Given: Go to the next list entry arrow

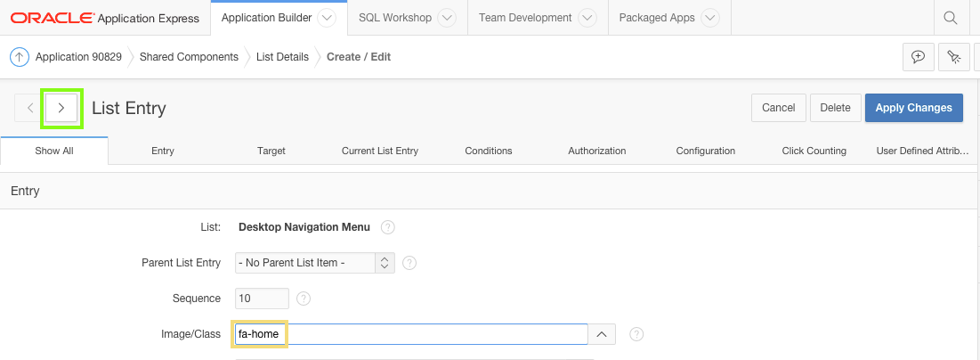Looking at the screenshot, I should 61,108.
